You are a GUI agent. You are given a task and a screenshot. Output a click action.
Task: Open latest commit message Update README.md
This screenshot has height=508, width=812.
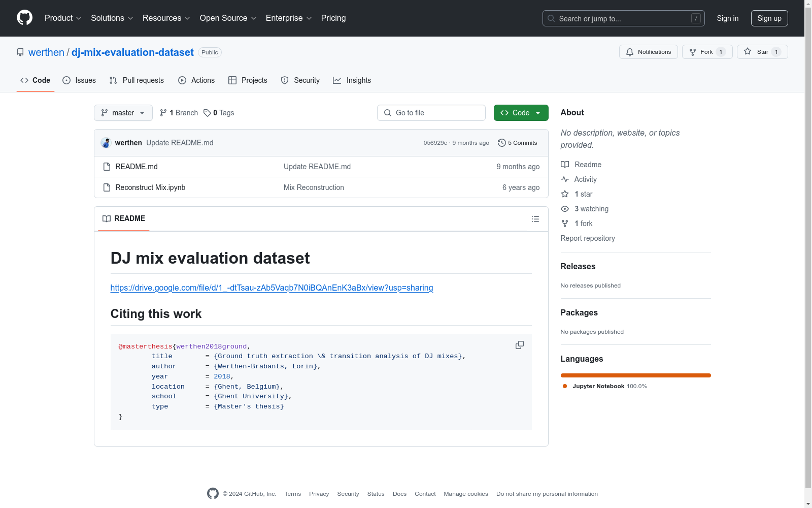[180, 143]
